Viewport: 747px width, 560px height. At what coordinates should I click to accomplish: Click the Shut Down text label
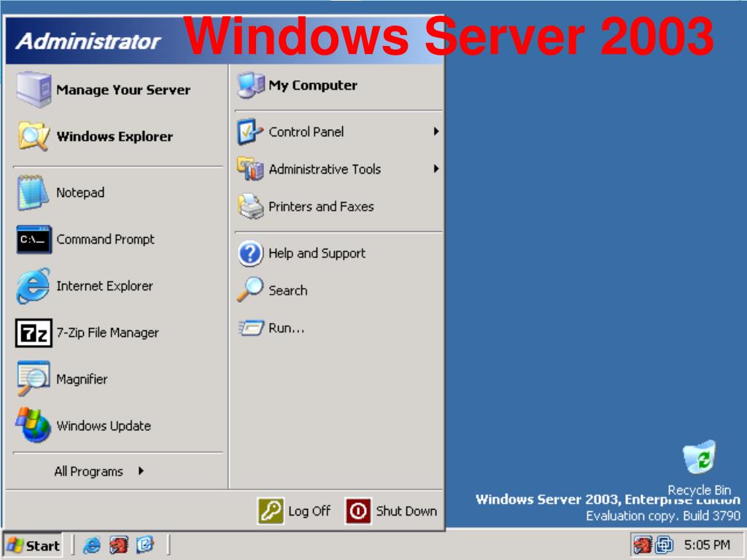[x=406, y=511]
